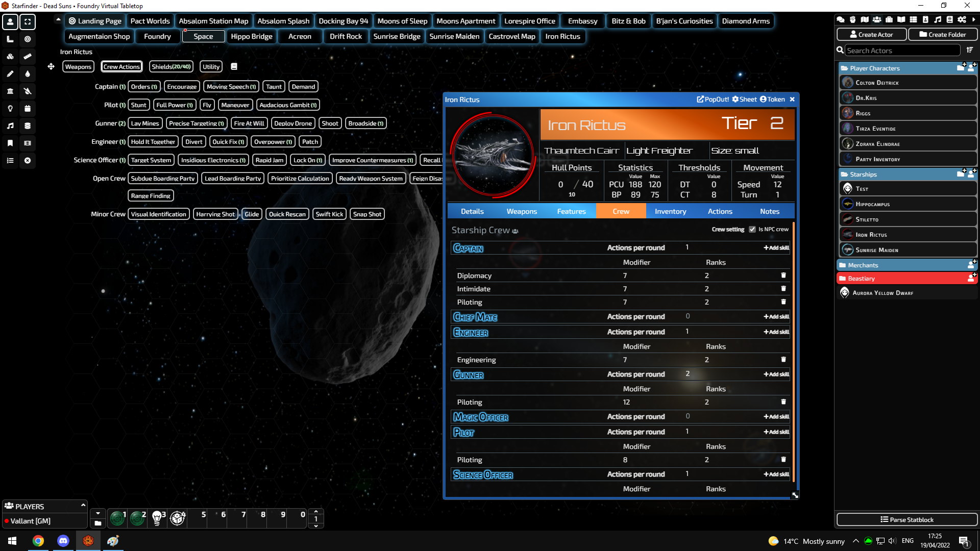Click the lightbulb macro in hotbar slot 3

[157, 518]
